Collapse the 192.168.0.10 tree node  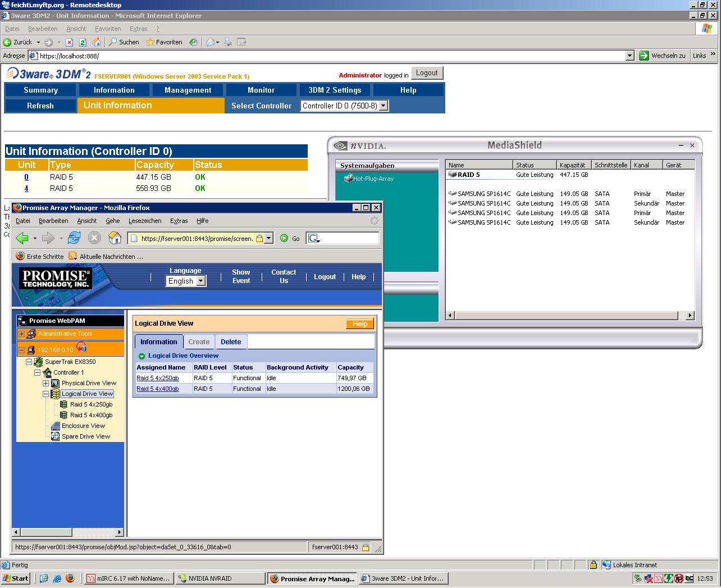click(22, 349)
